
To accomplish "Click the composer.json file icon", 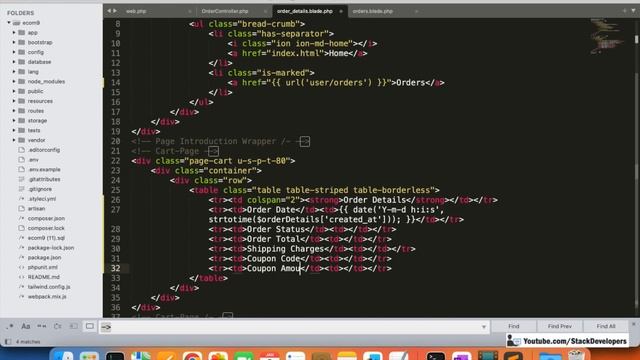I will [x=22, y=218].
